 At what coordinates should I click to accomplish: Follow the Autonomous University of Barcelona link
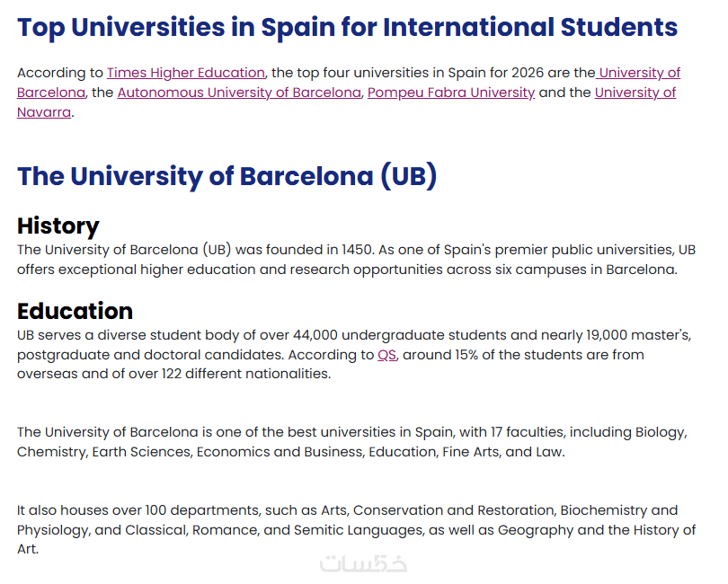(x=239, y=93)
